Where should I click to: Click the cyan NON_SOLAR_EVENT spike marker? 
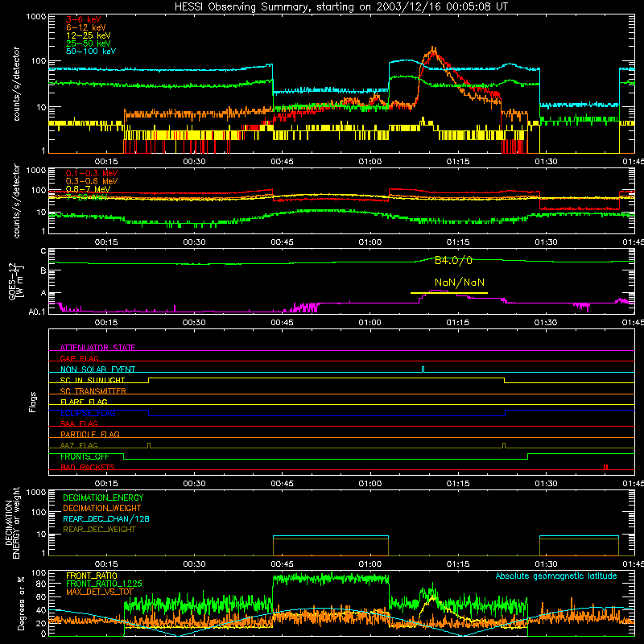point(423,369)
